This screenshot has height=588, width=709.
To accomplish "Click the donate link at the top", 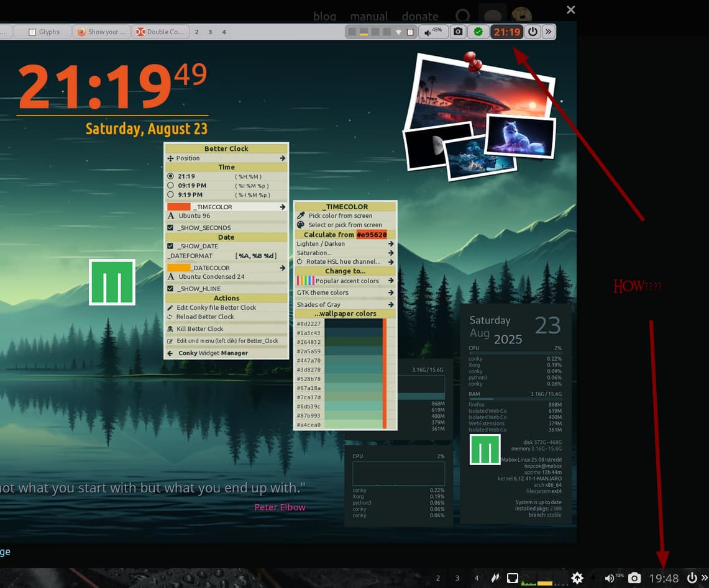I will click(420, 16).
